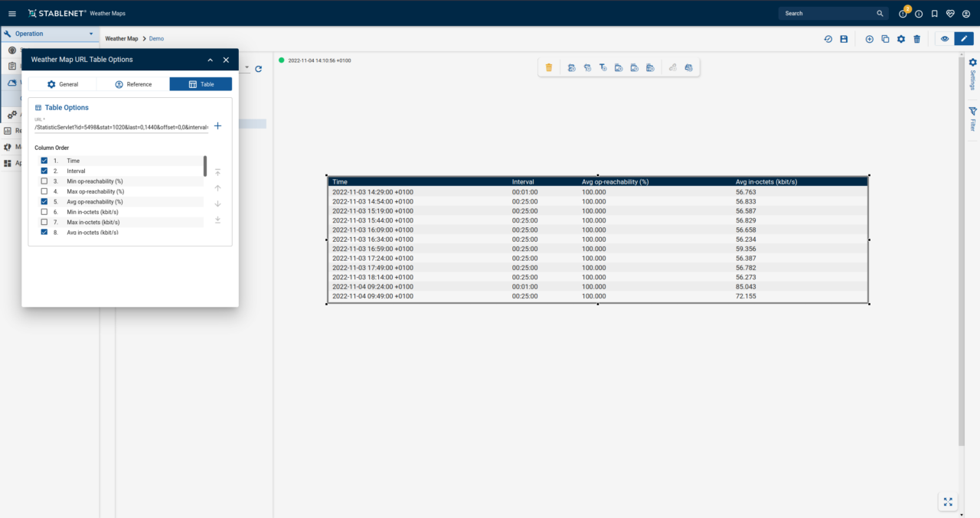Enable the Min op-reachability (%) checkbox
The image size is (980, 518).
44,181
